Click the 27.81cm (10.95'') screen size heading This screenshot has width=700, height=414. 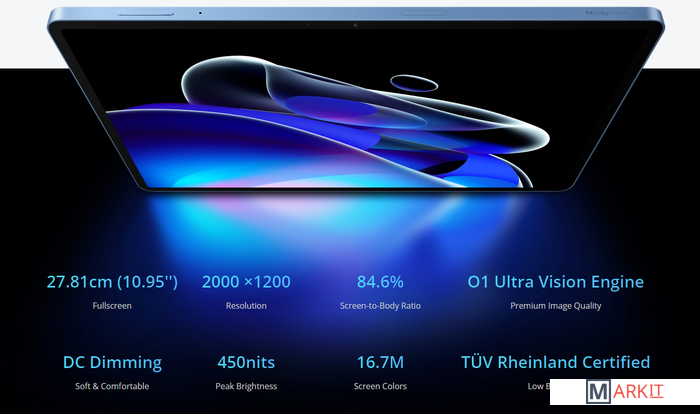pyautogui.click(x=112, y=282)
